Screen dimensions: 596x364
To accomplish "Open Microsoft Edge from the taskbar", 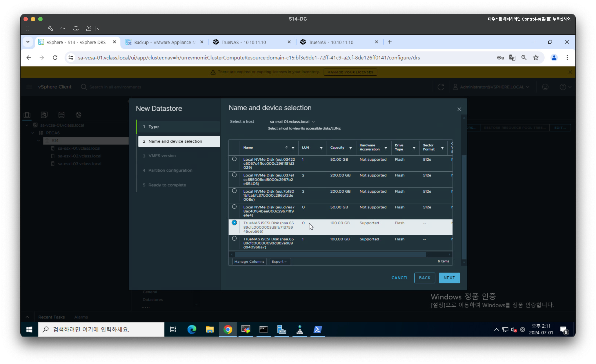I will (192, 329).
